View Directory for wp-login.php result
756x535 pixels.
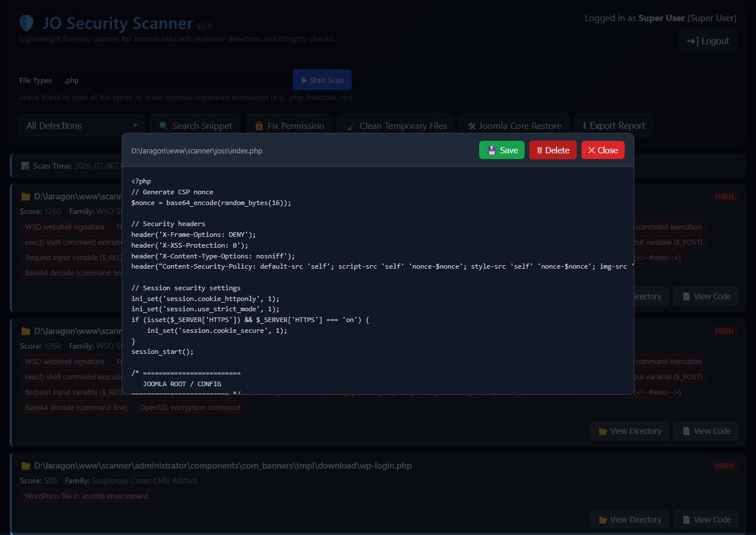click(x=630, y=520)
